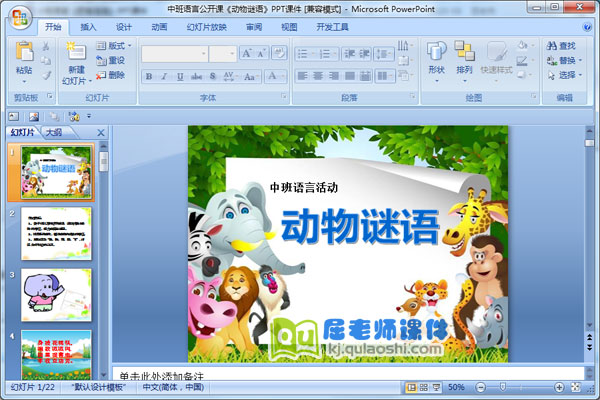Click the Paste clipboard icon
600x400 pixels.
[x=24, y=52]
